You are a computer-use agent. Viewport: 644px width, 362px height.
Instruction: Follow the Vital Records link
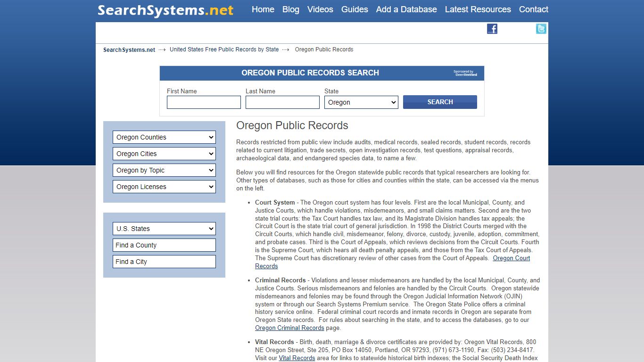click(297, 358)
